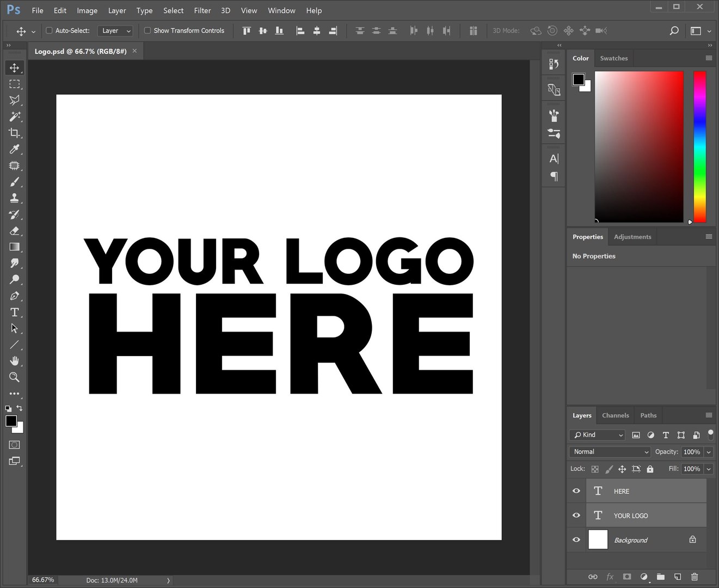This screenshot has width=719, height=588.
Task: Open Opacity slider dropdown
Action: click(709, 452)
